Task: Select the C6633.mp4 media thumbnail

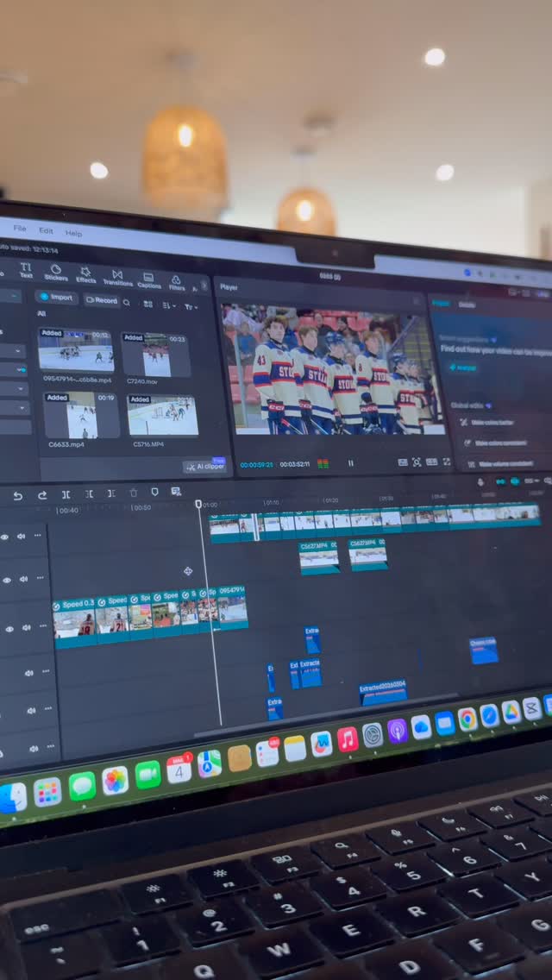Action: (81, 415)
